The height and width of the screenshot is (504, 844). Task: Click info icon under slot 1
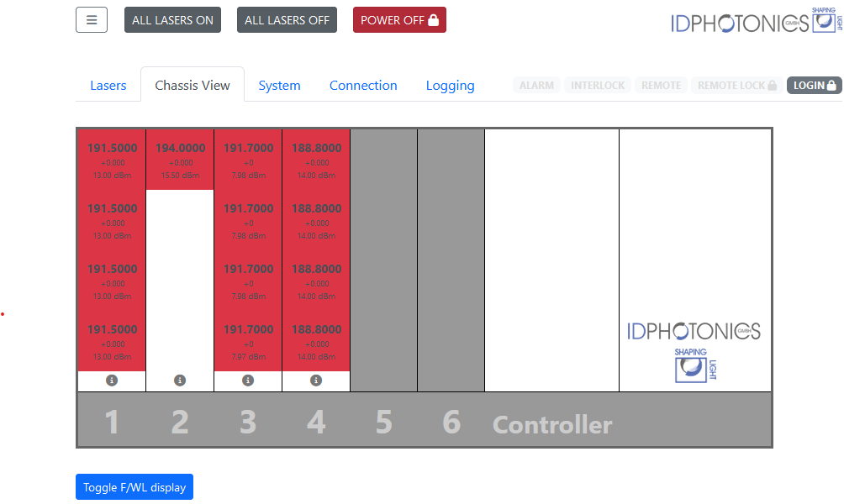(112, 381)
